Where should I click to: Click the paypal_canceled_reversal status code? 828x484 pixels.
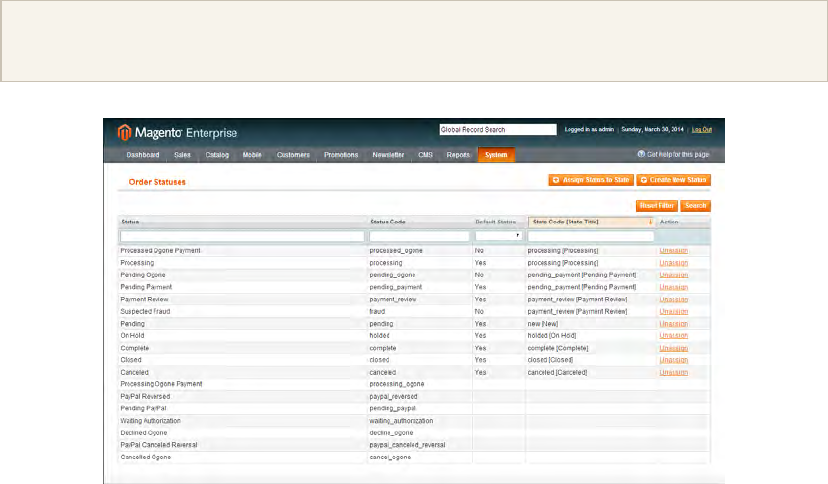407,445
